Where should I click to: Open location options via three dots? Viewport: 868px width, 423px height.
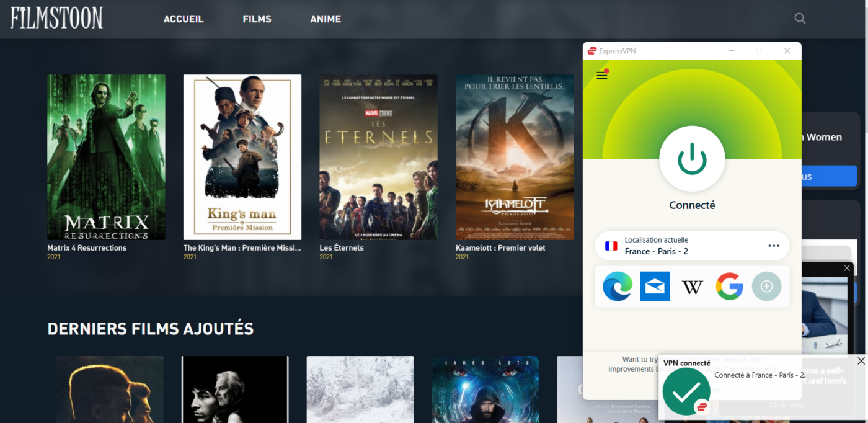pyautogui.click(x=774, y=246)
